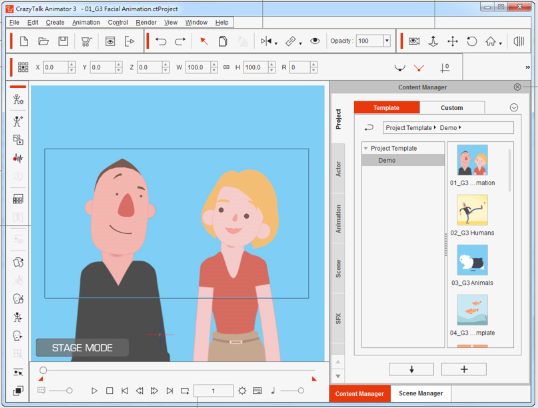538x408 pixels.
Task: Click the timeline playhead handle
Action: coord(43,370)
